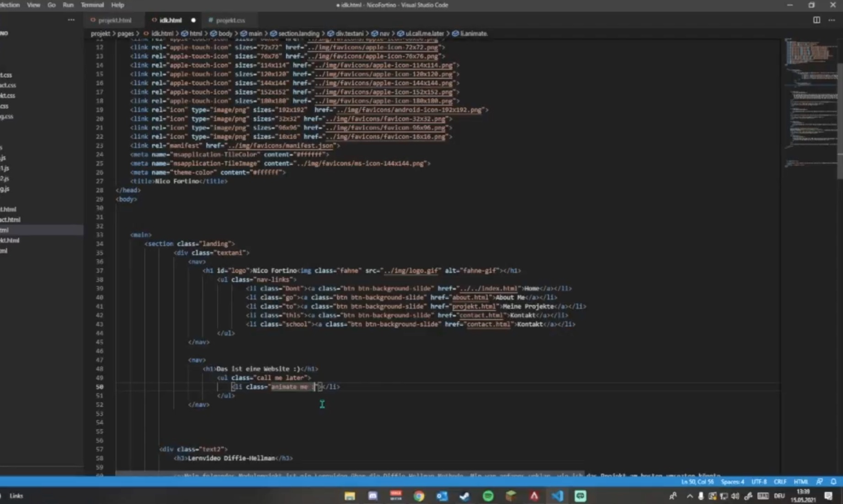Click the DEU language indicator in the tray
This screenshot has width=843, height=504.
779,496
